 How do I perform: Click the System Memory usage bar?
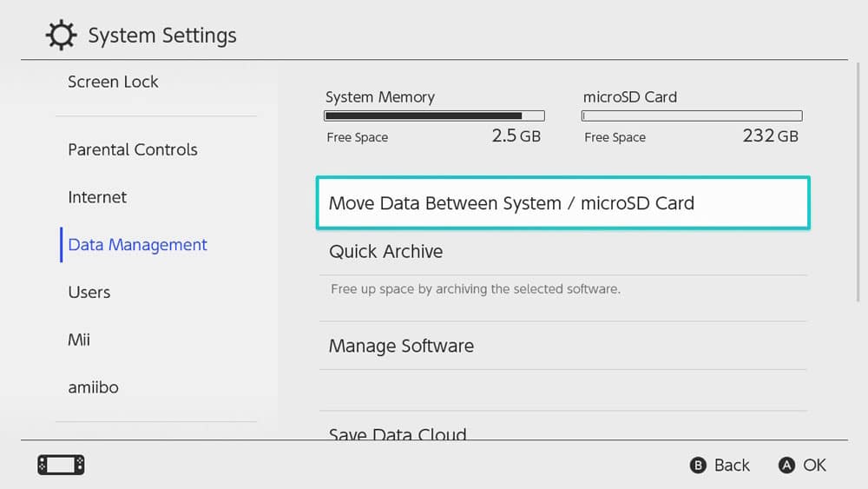435,116
